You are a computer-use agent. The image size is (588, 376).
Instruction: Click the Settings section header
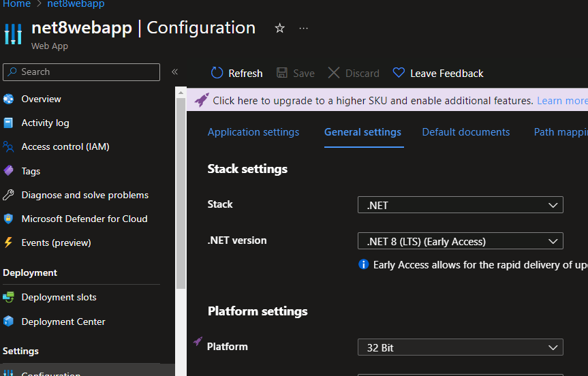(x=20, y=351)
